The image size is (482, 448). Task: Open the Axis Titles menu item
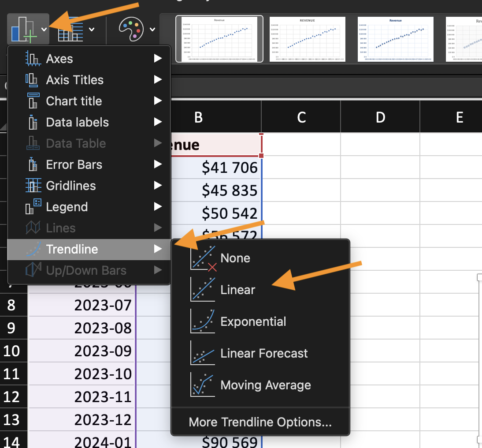(74, 80)
